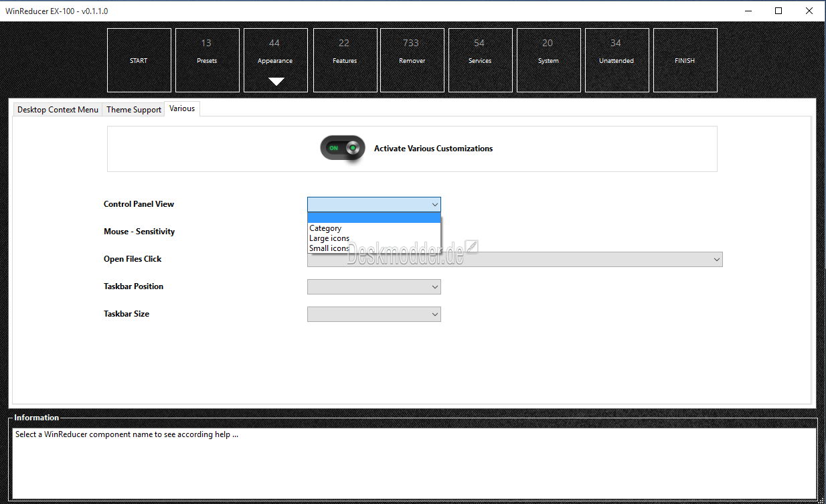Click the Open Files Click label
This screenshot has width=826, height=504.
point(133,259)
